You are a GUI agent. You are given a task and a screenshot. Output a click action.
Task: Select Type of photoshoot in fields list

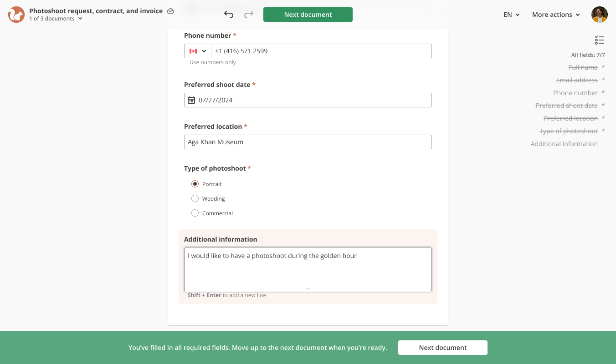pos(569,131)
